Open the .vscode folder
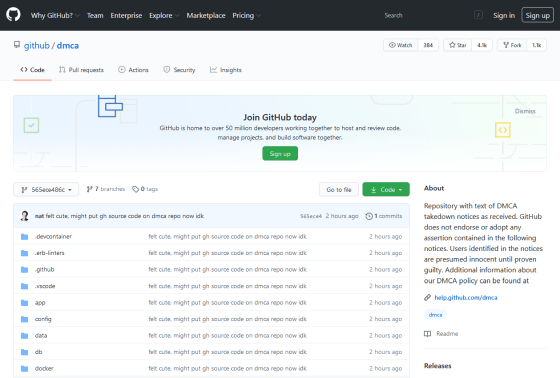Screen dimensions: 560x378 click(45, 286)
